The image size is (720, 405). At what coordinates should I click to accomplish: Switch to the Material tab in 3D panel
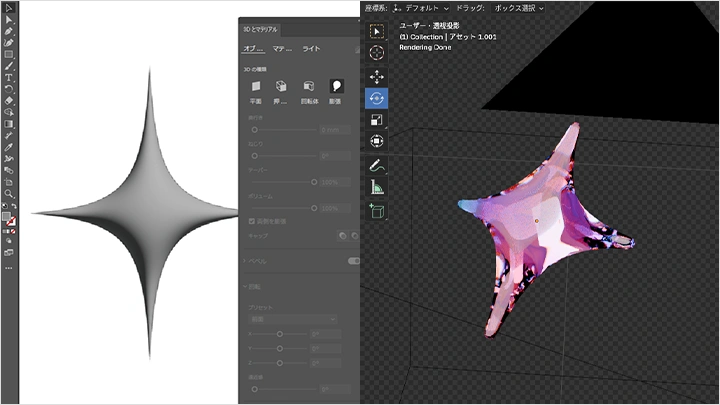(282, 49)
